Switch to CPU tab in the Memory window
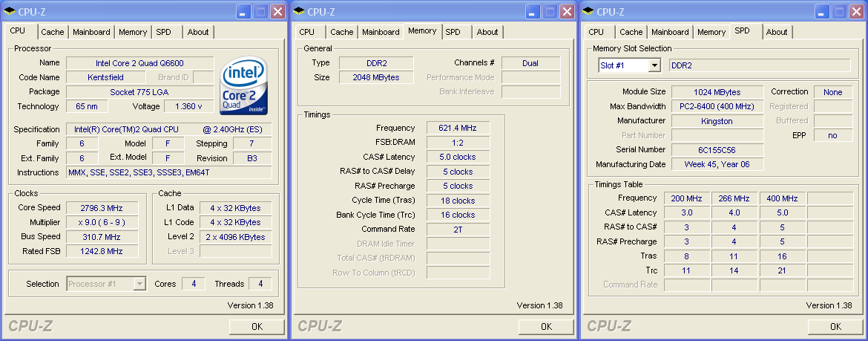 [x=306, y=32]
